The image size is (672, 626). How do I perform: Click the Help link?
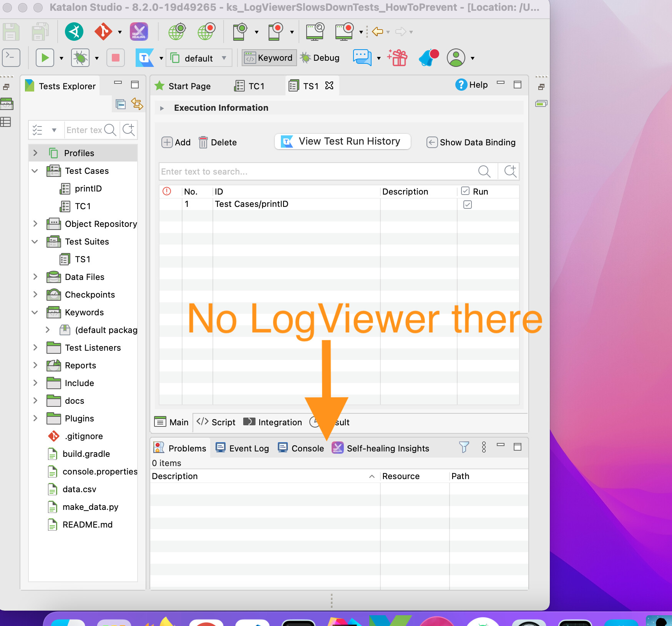pyautogui.click(x=471, y=85)
